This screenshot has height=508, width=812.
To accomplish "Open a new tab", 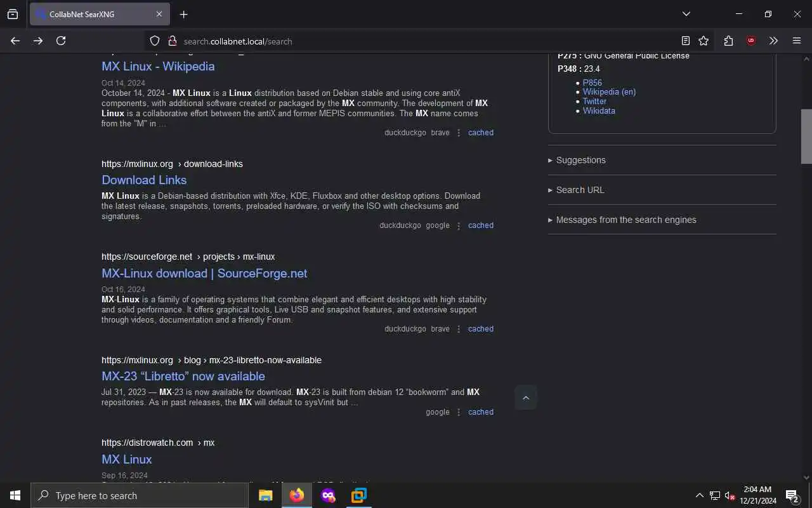I will 183,14.
